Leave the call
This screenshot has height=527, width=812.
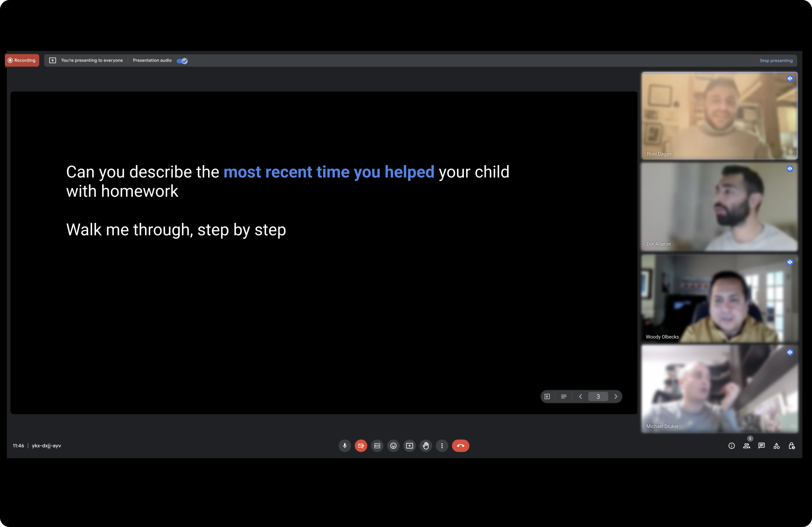pyautogui.click(x=460, y=446)
